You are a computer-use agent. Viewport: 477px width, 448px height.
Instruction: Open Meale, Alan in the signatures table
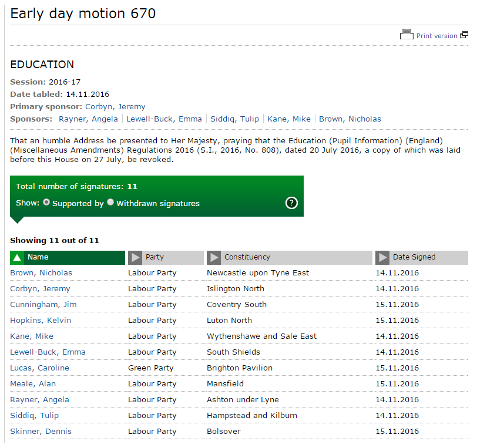(33, 384)
